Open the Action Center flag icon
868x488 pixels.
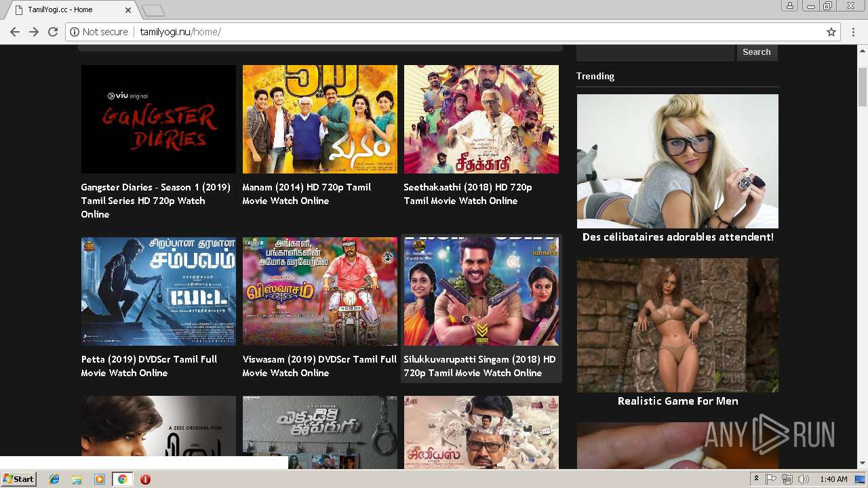(x=771, y=479)
